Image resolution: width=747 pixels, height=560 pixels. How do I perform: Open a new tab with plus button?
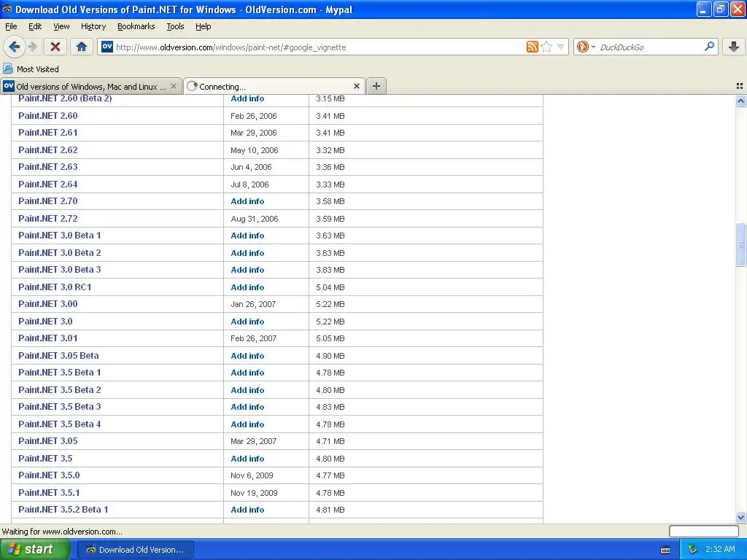click(376, 86)
